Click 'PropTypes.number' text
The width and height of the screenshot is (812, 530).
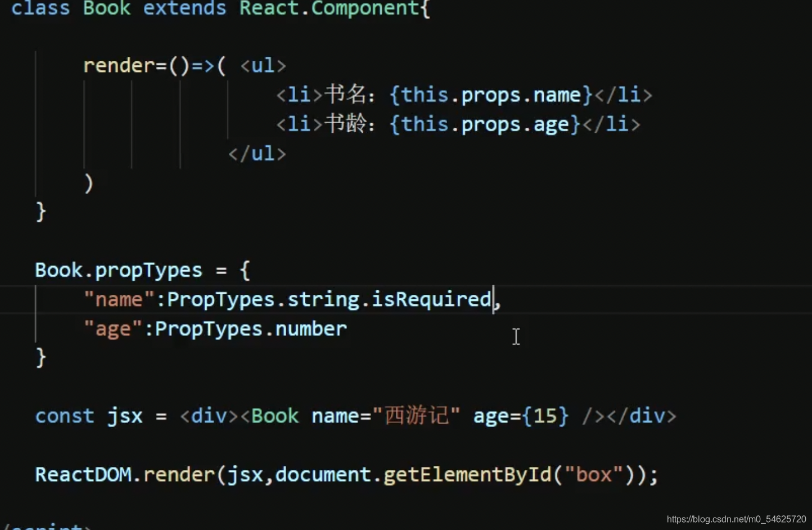(251, 329)
